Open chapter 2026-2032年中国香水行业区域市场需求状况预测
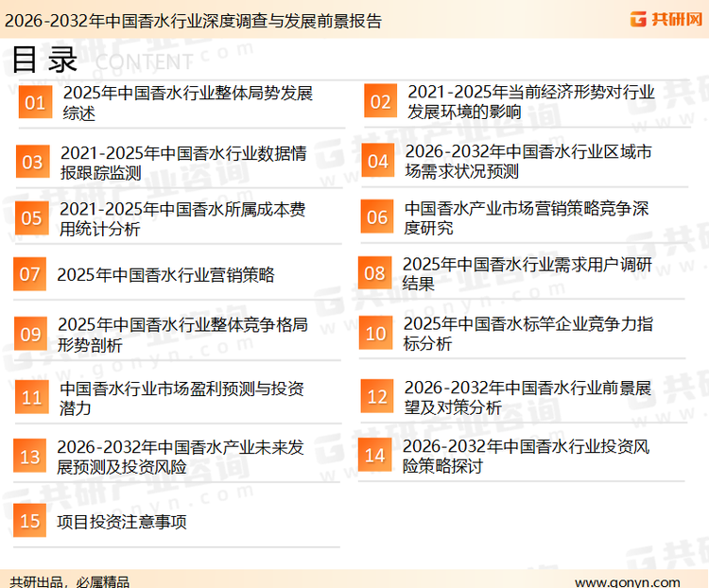Viewport: 709px width, 588px height. pyautogui.click(x=528, y=162)
